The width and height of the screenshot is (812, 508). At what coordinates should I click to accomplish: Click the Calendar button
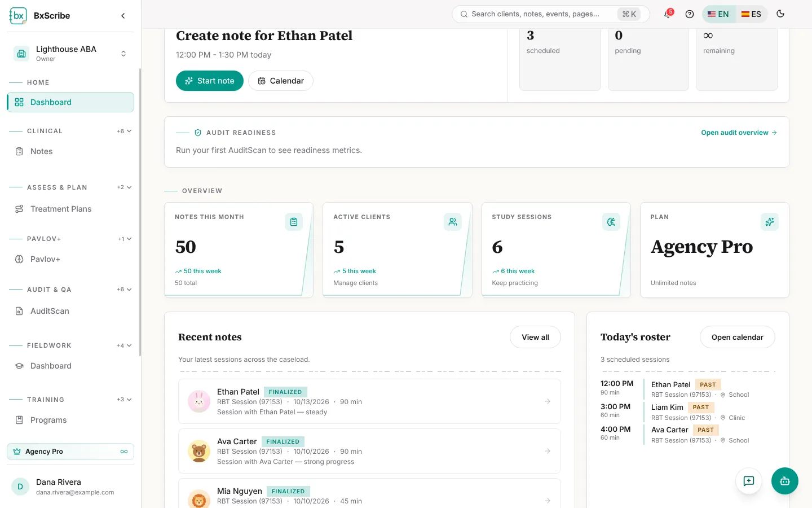point(281,81)
